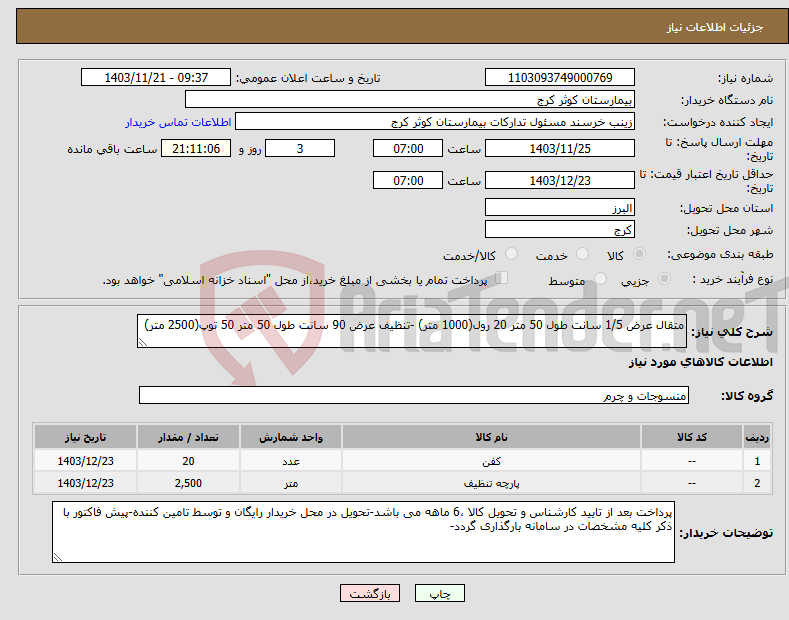The width and height of the screenshot is (789, 620).
Task: Click the response deadline time 07:00 field
Action: [x=408, y=148]
